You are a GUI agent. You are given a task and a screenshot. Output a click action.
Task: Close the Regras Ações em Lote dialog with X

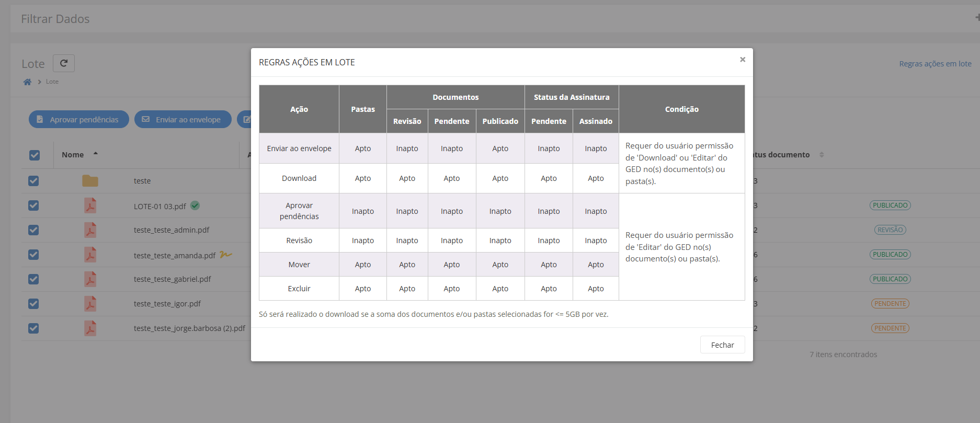tap(742, 60)
